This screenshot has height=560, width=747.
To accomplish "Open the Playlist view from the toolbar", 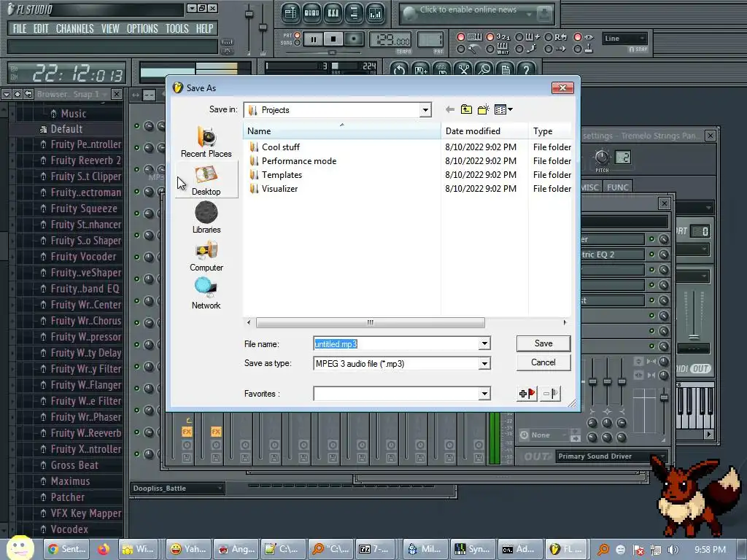I will click(x=290, y=13).
